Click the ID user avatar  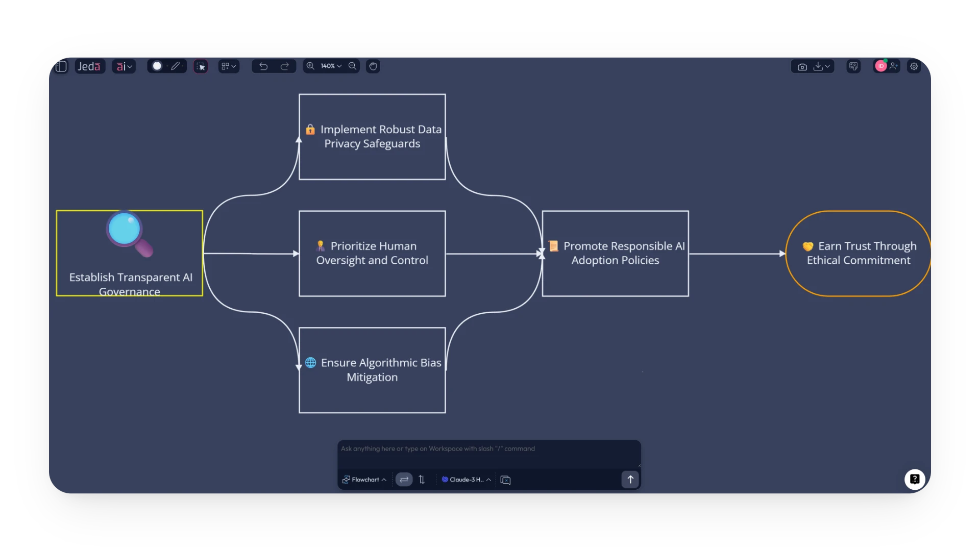[881, 66]
